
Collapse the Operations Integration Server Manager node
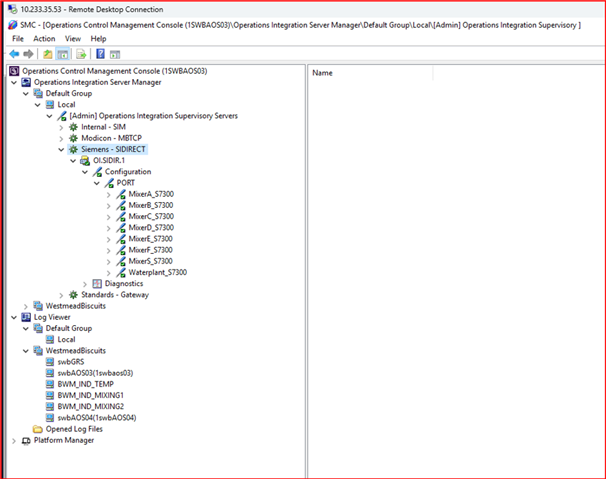[14, 83]
